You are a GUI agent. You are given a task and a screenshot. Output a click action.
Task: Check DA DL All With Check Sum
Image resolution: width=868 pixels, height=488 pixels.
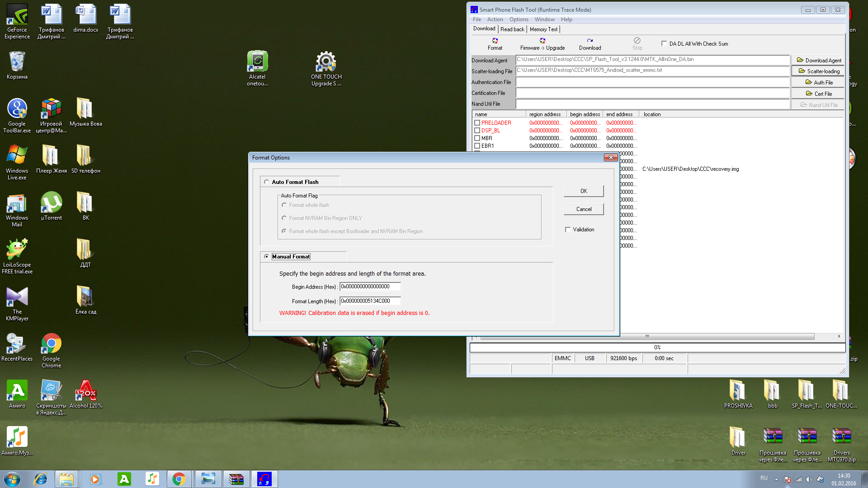point(664,44)
